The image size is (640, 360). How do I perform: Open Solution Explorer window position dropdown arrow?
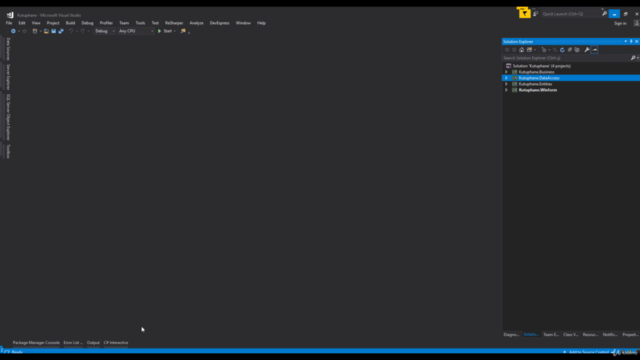coord(625,41)
